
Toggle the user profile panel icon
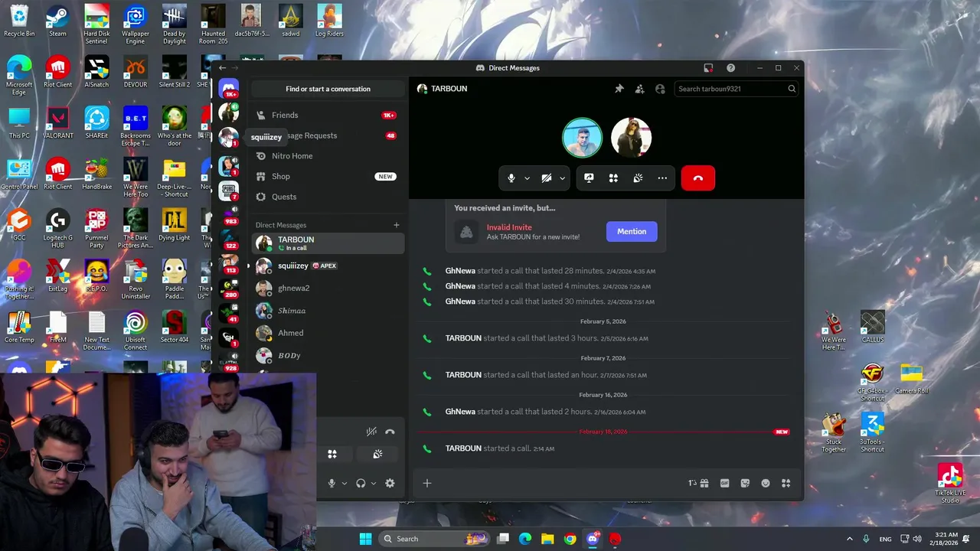coord(660,89)
